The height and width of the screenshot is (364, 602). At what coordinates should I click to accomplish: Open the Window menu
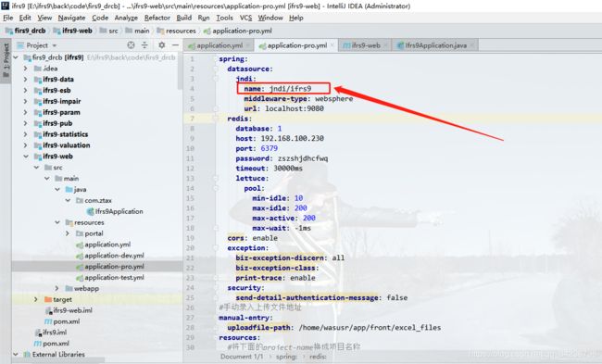270,18
